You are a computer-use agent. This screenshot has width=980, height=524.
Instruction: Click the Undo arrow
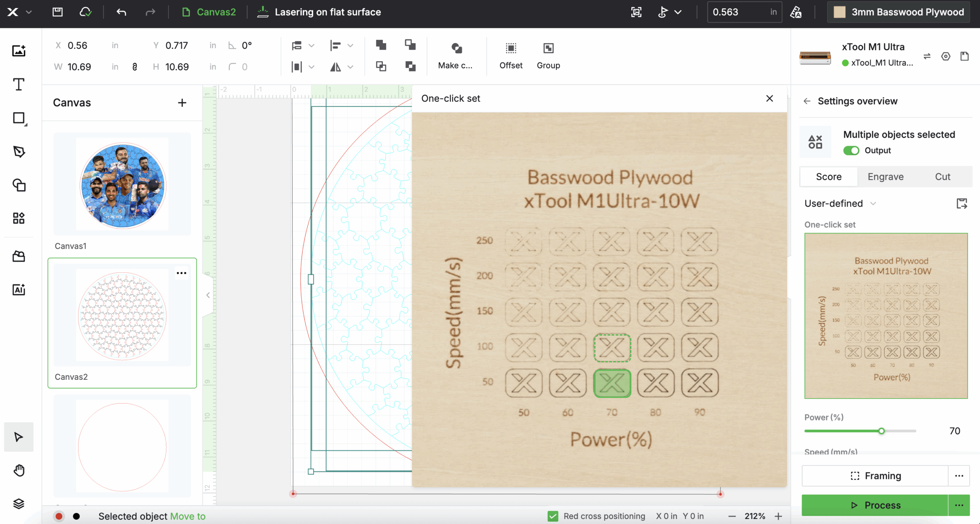(x=121, y=12)
